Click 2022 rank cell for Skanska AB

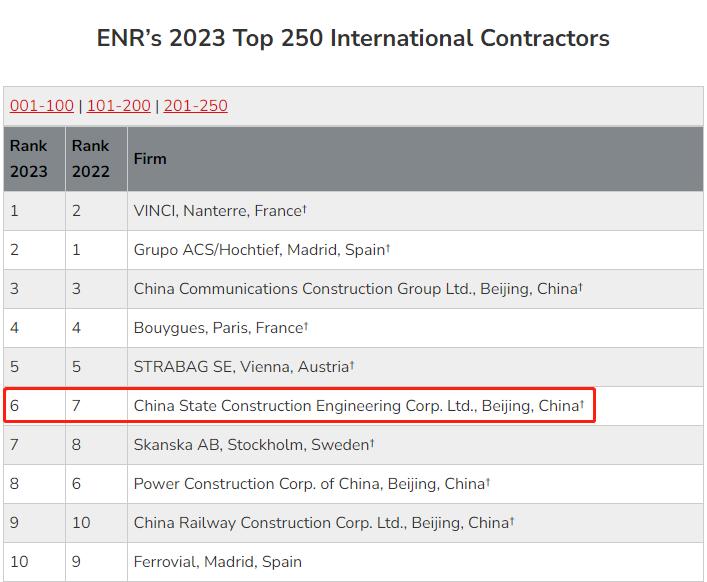(x=77, y=445)
